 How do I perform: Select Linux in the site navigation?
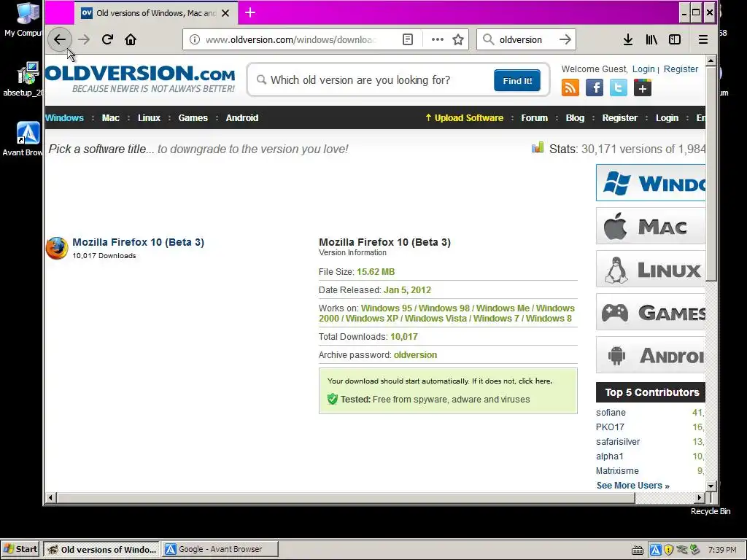point(149,118)
